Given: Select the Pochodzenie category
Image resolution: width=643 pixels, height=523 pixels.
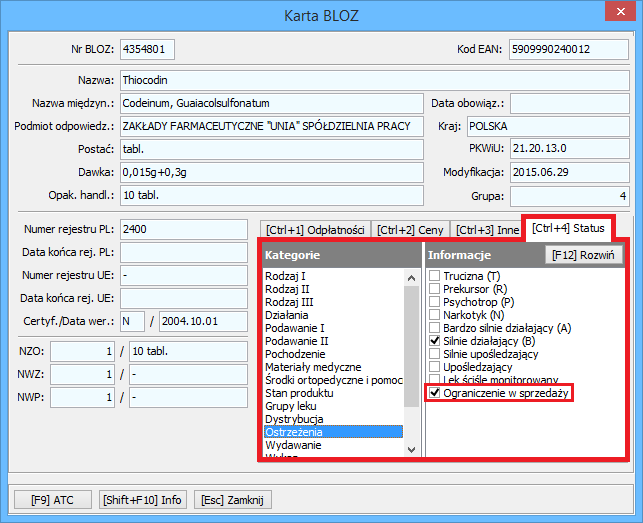Looking at the screenshot, I should click(333, 354).
